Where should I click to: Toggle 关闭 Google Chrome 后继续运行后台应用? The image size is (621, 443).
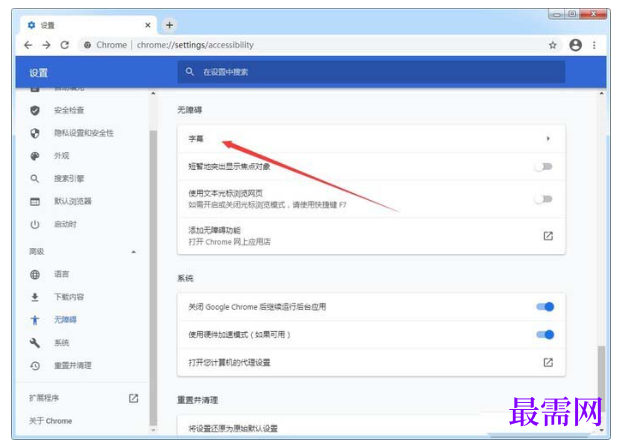(x=545, y=307)
